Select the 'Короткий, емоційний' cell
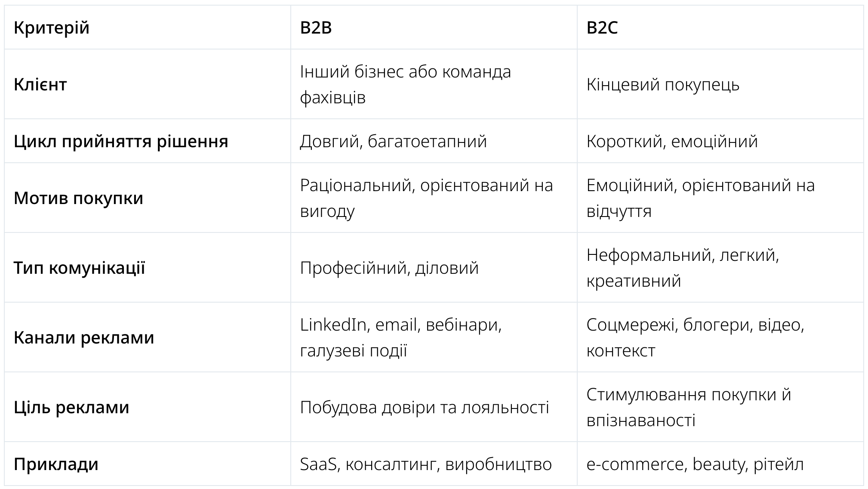The height and width of the screenshot is (489, 868). [x=672, y=141]
